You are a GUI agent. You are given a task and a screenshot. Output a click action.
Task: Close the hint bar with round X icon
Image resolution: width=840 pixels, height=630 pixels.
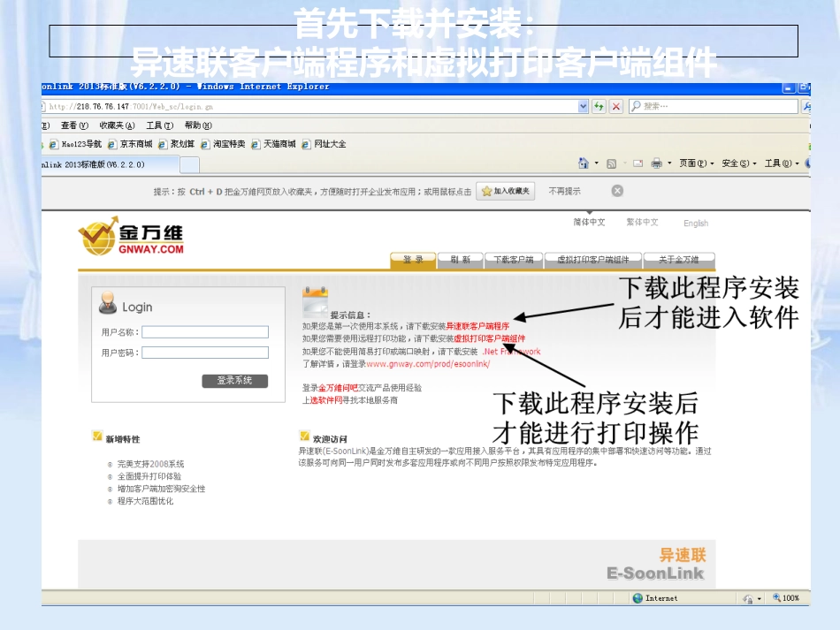(617, 191)
